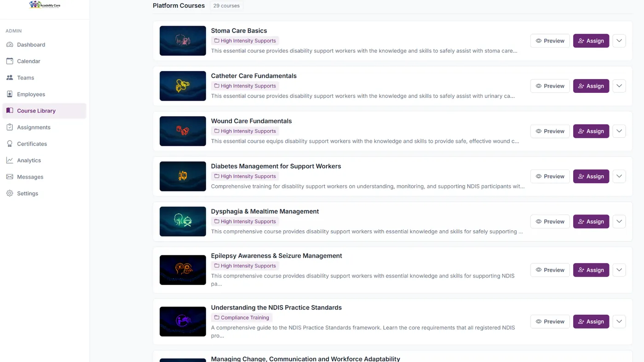The width and height of the screenshot is (644, 362).
Task: Open the Wound Care Fundamentals thumbnail
Action: point(183,131)
